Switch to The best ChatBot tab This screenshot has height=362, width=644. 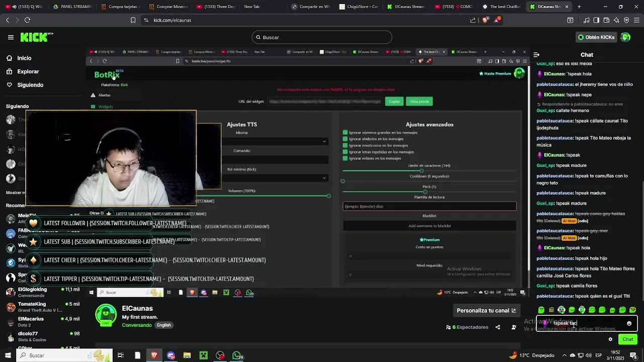point(501,7)
